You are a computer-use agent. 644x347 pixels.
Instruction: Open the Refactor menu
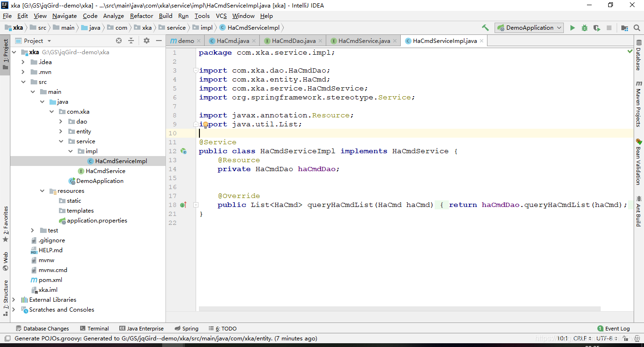141,16
